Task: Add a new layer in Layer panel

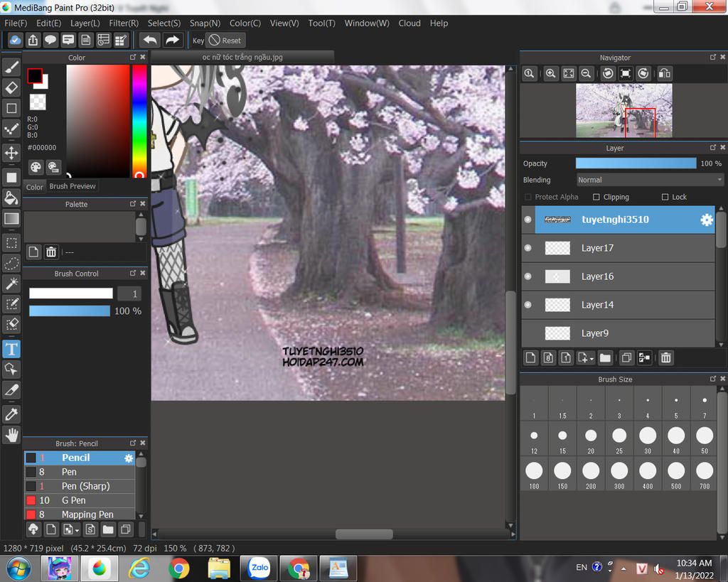Action: click(530, 358)
